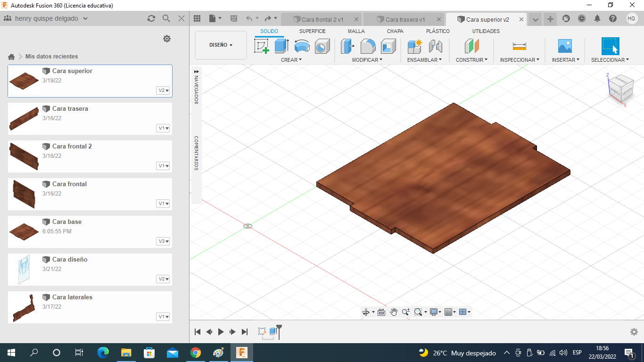Open the Joint tool
Image resolution: width=644 pixels, height=362 pixels.
pos(435,46)
